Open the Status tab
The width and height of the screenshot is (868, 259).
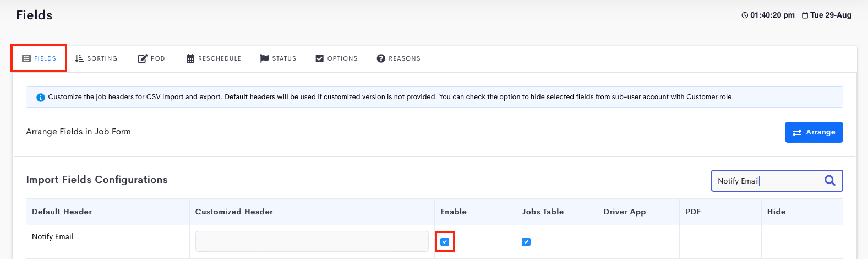(278, 58)
